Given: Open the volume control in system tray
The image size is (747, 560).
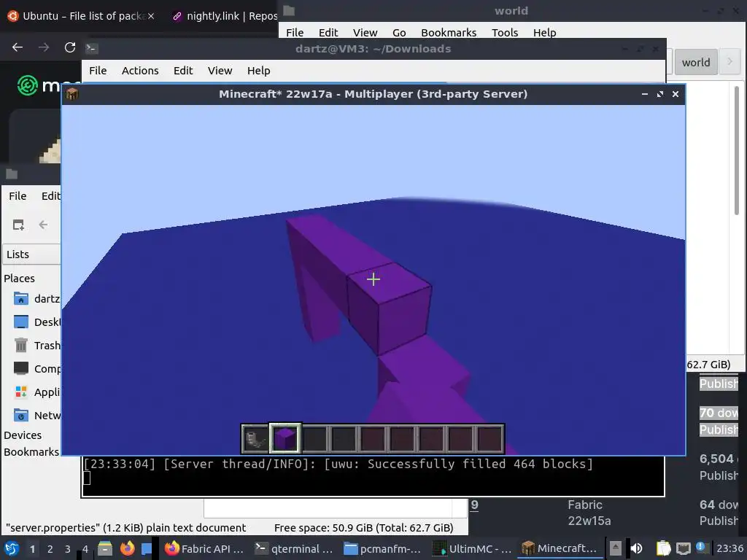Looking at the screenshot, I should point(636,548).
